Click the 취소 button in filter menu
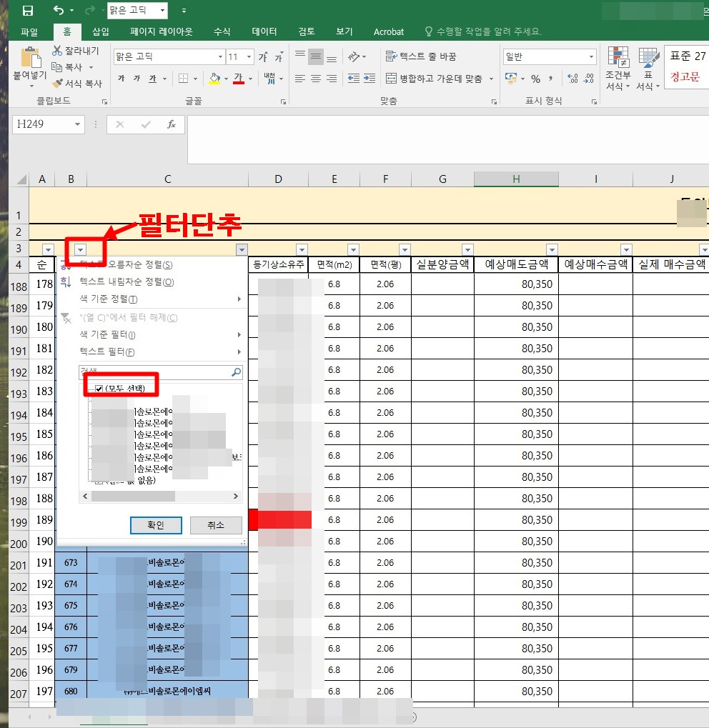This screenshot has height=728, width=709. tap(216, 525)
